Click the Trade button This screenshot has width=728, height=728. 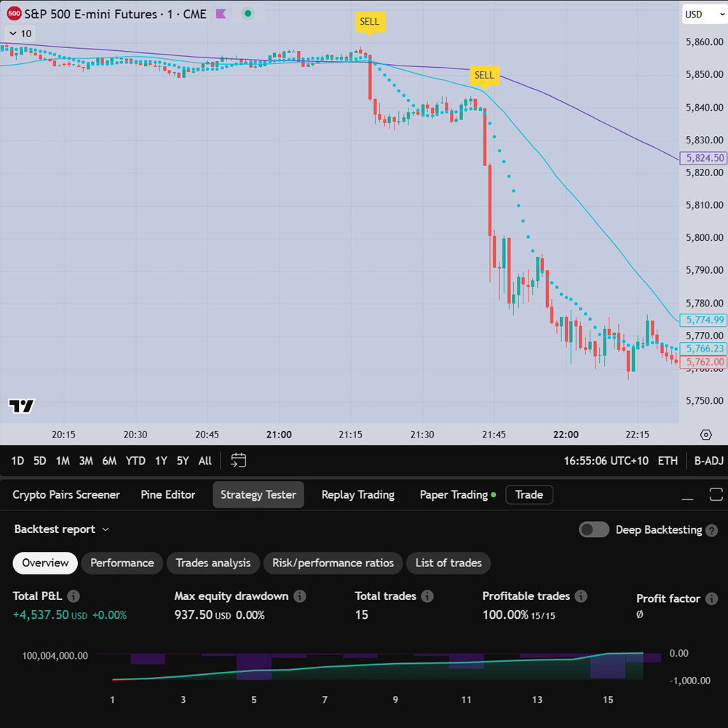[x=529, y=495]
